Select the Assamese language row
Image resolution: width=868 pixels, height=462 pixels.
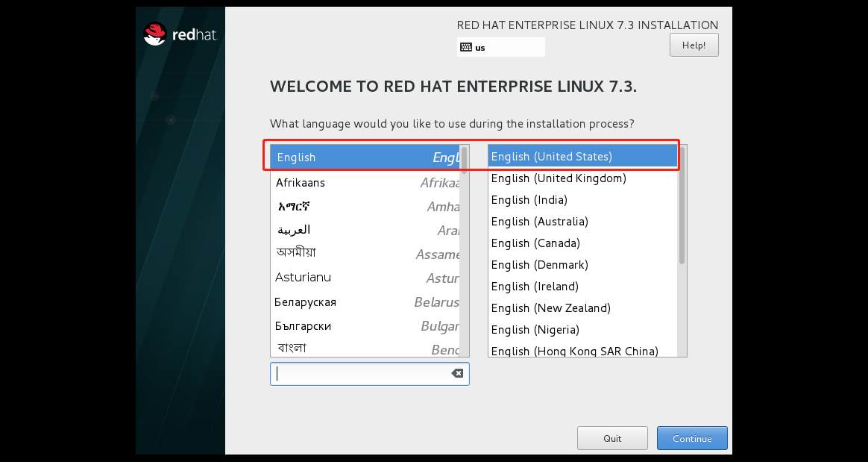click(x=365, y=253)
